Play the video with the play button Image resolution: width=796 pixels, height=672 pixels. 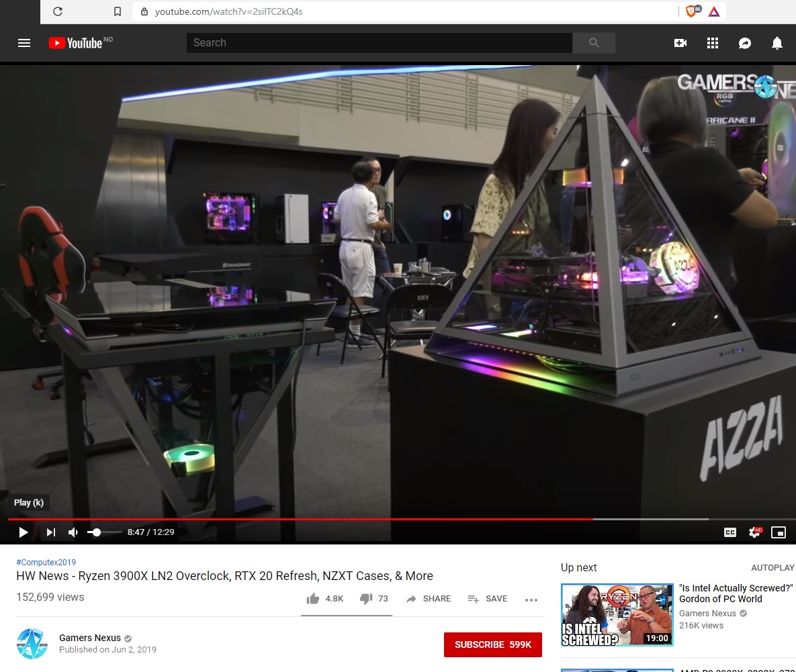click(23, 532)
